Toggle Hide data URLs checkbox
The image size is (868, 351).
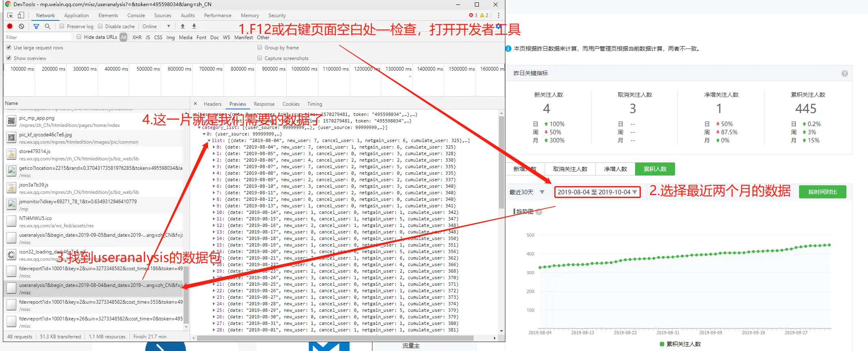tap(79, 37)
